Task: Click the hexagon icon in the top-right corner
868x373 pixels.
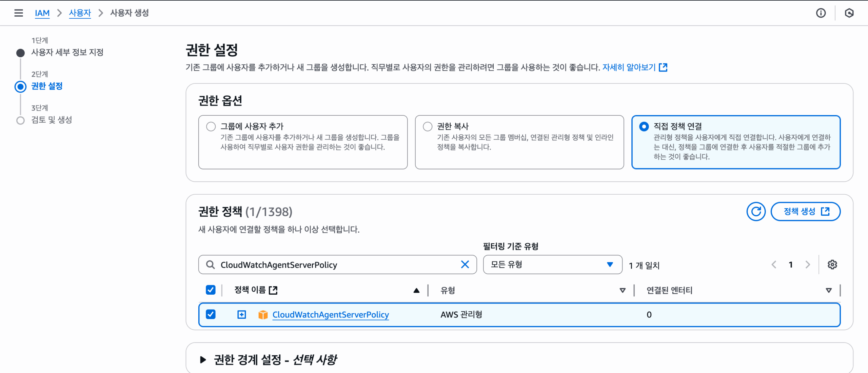Action: point(849,13)
